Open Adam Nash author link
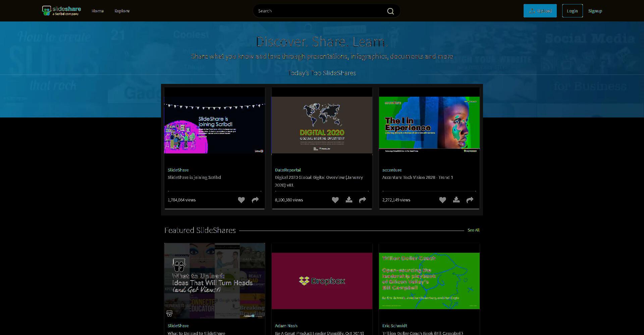 (x=286, y=326)
